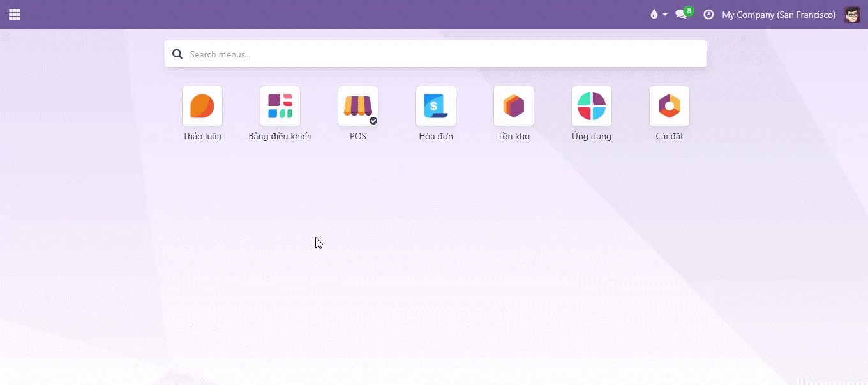Open the POS storefront icon
This screenshot has height=385, width=868.
[x=358, y=106]
